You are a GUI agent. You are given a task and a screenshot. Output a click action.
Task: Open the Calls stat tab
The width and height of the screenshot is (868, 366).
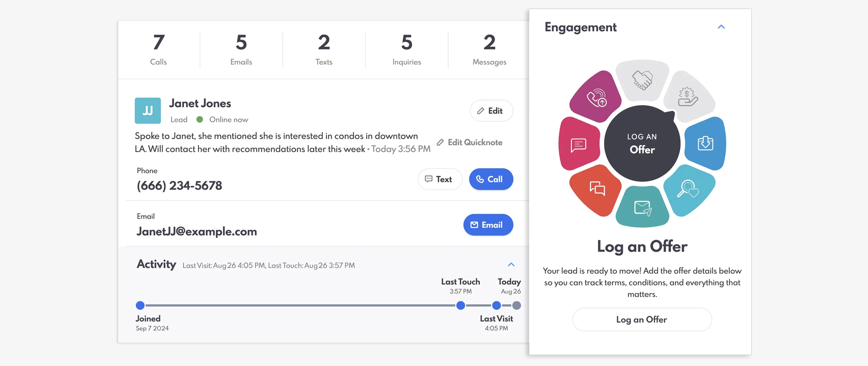click(x=158, y=50)
